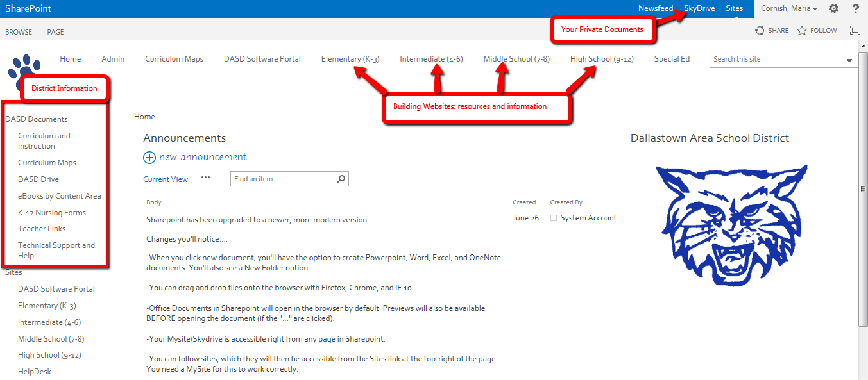Open Special Ed in the top navigation
This screenshot has width=868, height=380.
tap(672, 59)
